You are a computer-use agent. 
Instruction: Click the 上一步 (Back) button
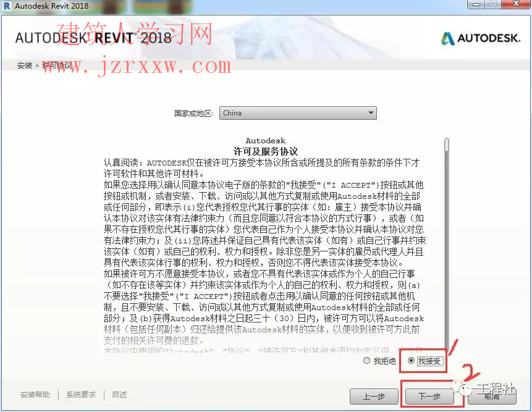374,396
